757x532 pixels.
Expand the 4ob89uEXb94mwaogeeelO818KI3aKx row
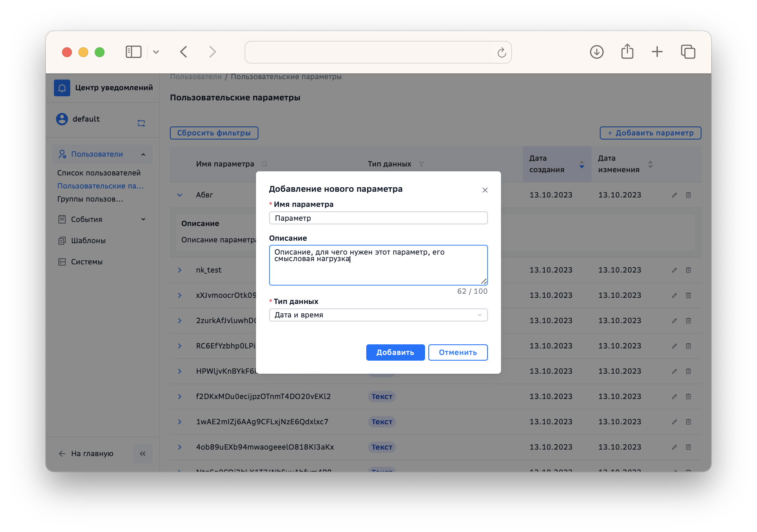point(180,447)
